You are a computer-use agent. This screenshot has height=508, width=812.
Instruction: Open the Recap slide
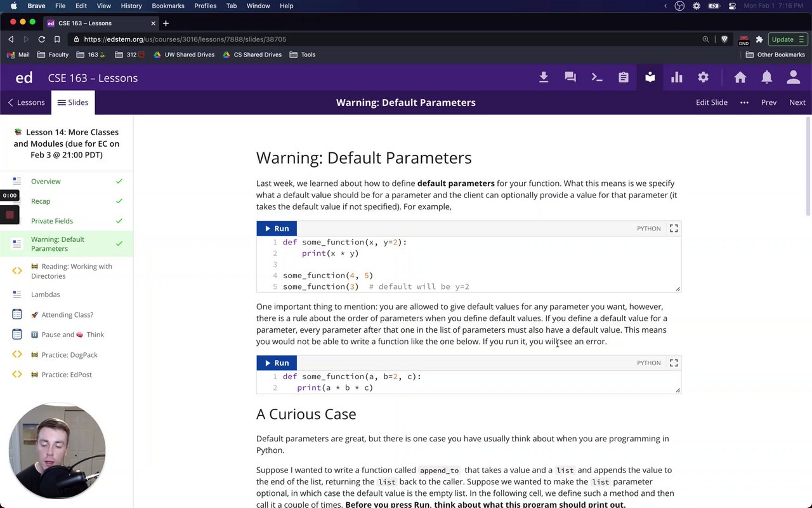(x=67, y=201)
